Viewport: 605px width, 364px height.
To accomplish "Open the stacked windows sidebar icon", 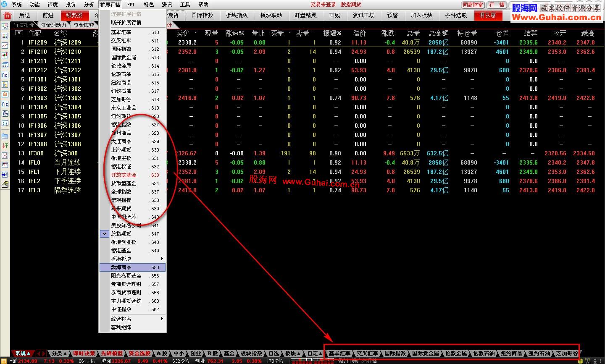I will 5,65.
